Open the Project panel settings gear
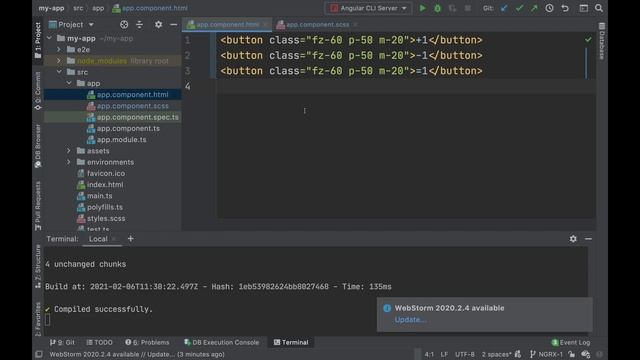This screenshot has width=640, height=360. 158,25
